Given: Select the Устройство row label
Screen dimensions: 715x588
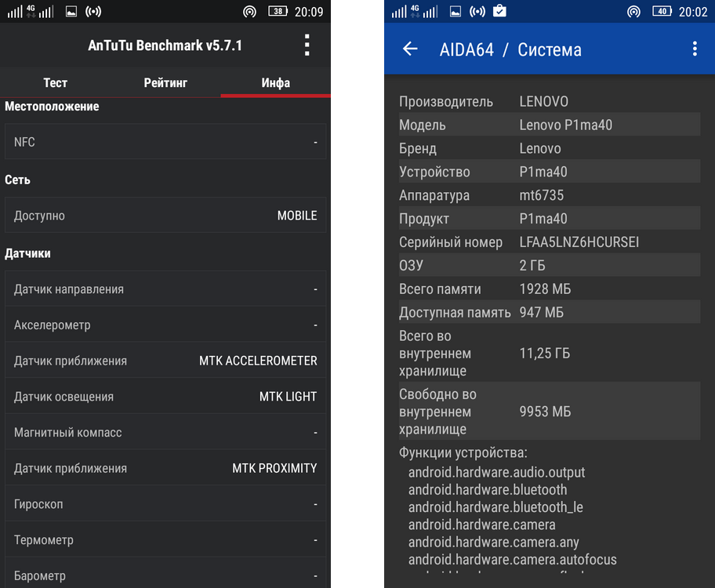Looking at the screenshot, I should pos(434,172).
